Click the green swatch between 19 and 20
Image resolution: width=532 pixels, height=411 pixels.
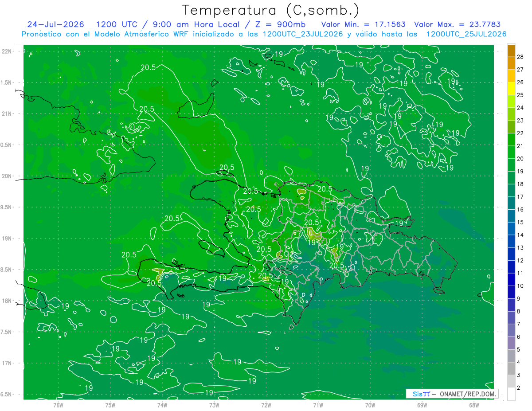pyautogui.click(x=511, y=165)
